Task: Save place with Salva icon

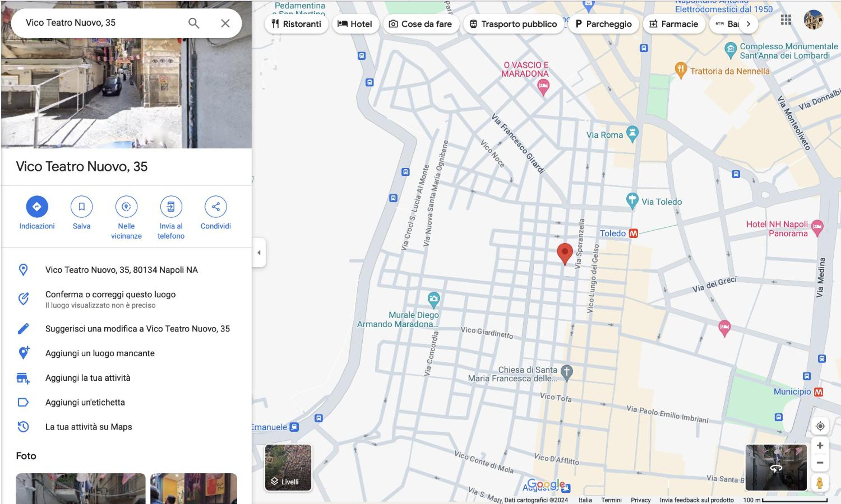Action: pos(82,206)
